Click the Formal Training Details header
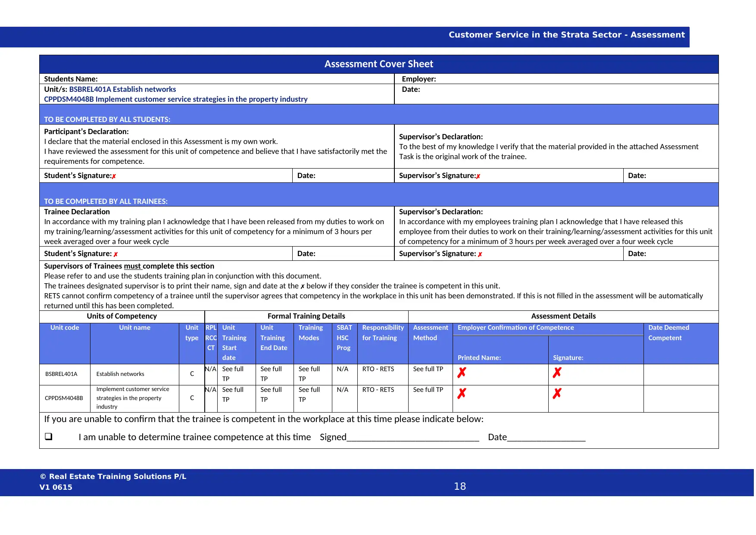Image resolution: width=756 pixels, height=535 pixels. pos(306,316)
